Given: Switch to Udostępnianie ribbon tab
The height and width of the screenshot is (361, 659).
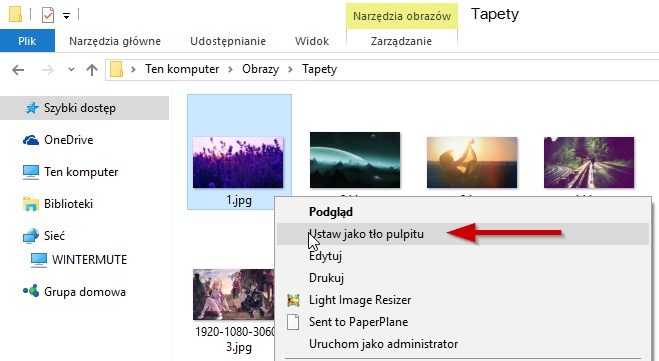Looking at the screenshot, I should [228, 41].
